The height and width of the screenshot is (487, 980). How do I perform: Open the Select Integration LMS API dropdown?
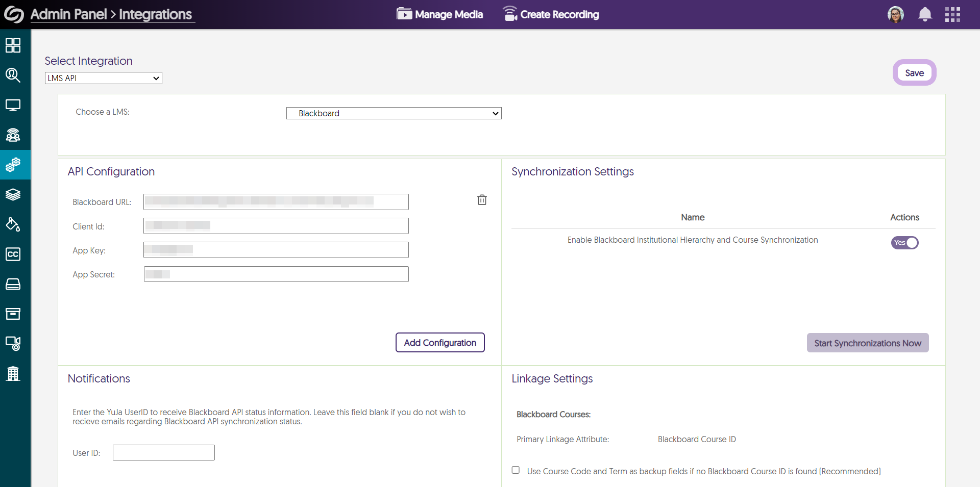click(x=104, y=78)
